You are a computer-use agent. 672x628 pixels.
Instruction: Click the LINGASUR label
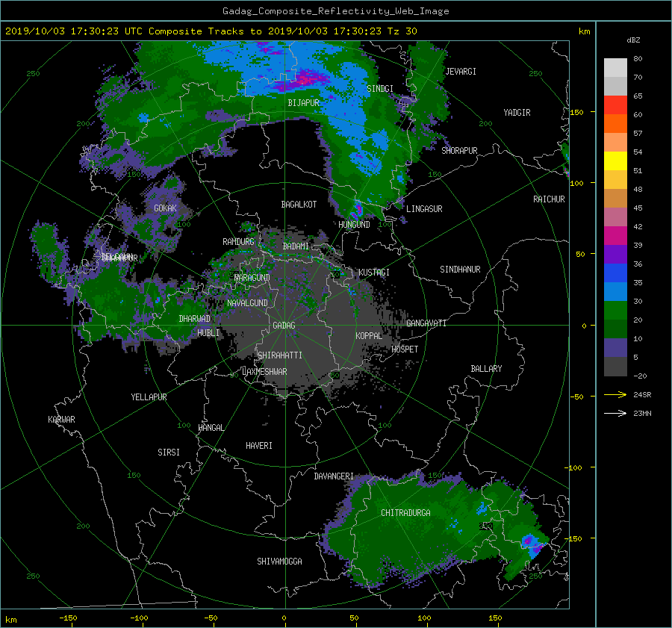click(424, 209)
